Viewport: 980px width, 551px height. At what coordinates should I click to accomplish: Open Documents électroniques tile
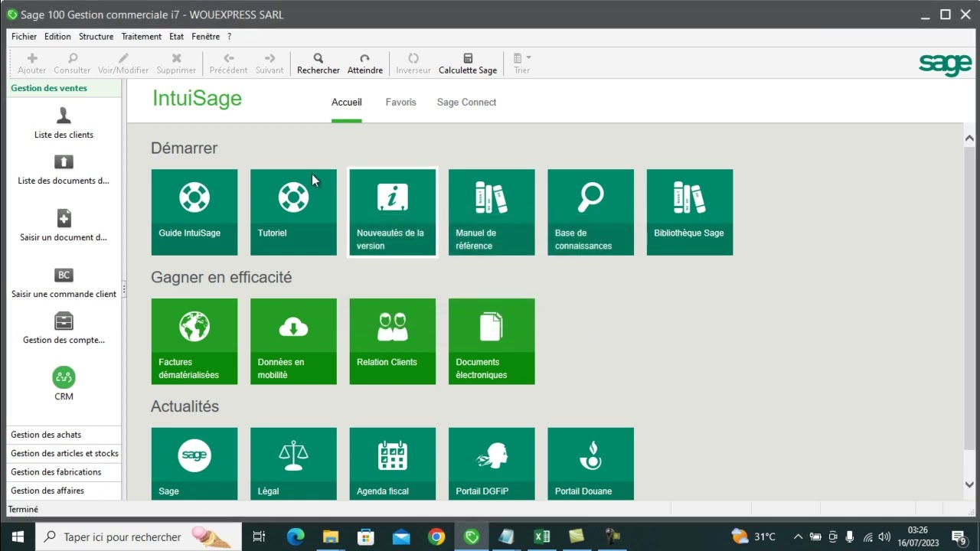tap(492, 341)
